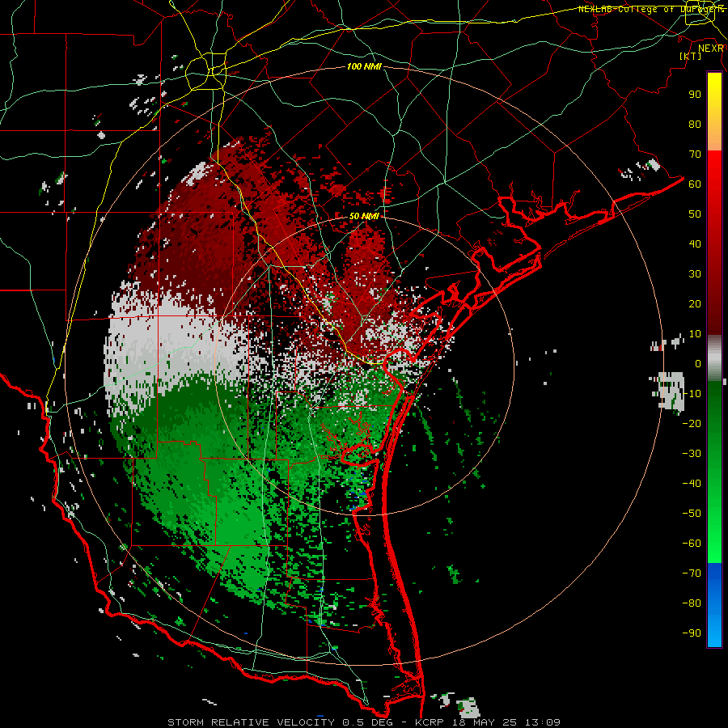Image resolution: width=728 pixels, height=728 pixels.
Task: Click the "100 NMI" range ring label
Action: (x=364, y=67)
